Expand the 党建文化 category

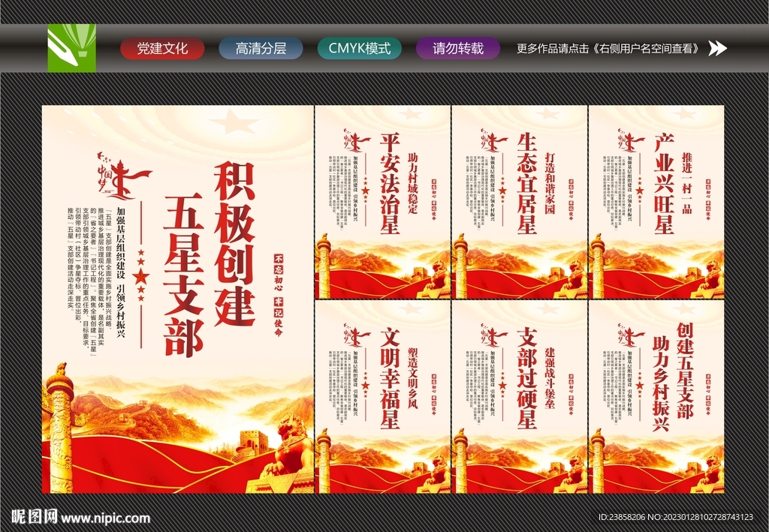click(164, 47)
